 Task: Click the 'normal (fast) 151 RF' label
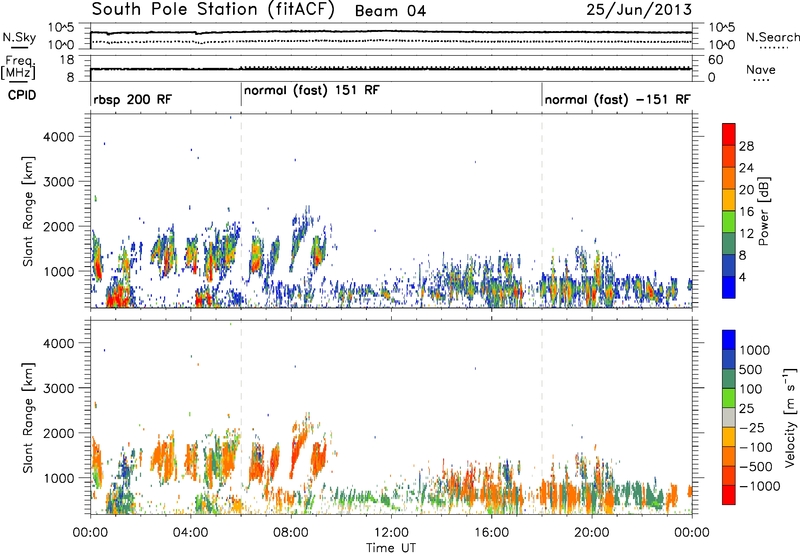click(x=312, y=91)
